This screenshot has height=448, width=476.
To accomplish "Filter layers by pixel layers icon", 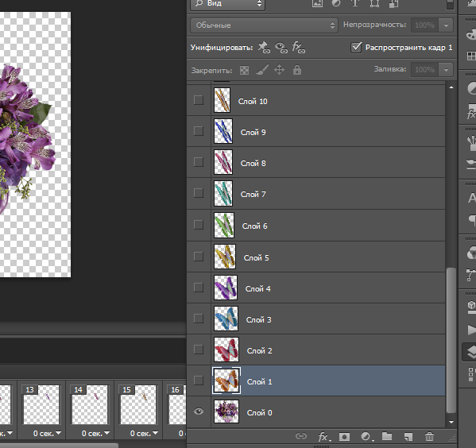I will (x=317, y=4).
